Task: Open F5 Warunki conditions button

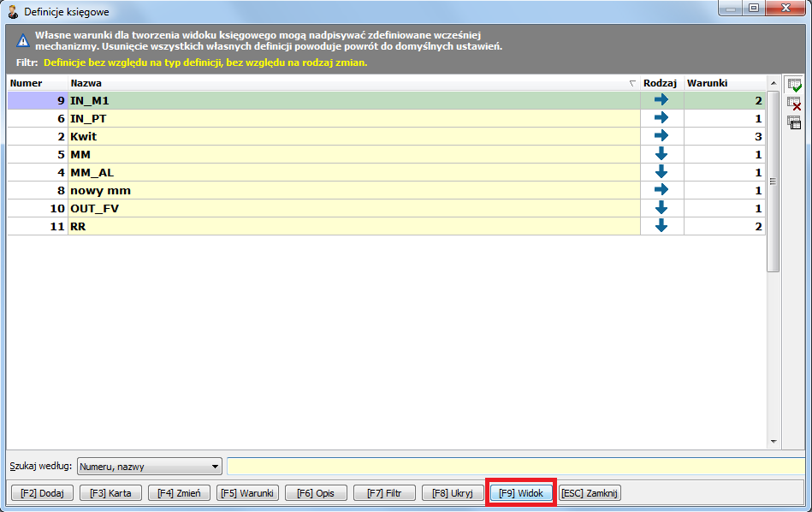Action: [x=247, y=493]
